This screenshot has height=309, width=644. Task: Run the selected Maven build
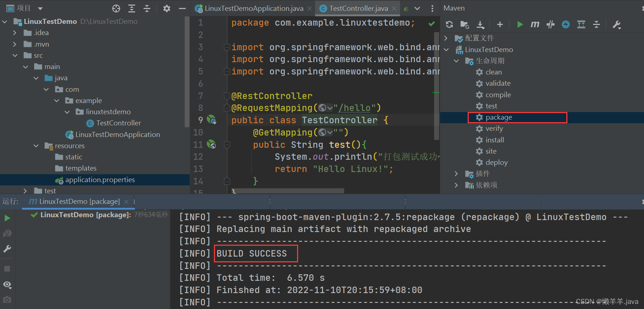click(x=520, y=24)
